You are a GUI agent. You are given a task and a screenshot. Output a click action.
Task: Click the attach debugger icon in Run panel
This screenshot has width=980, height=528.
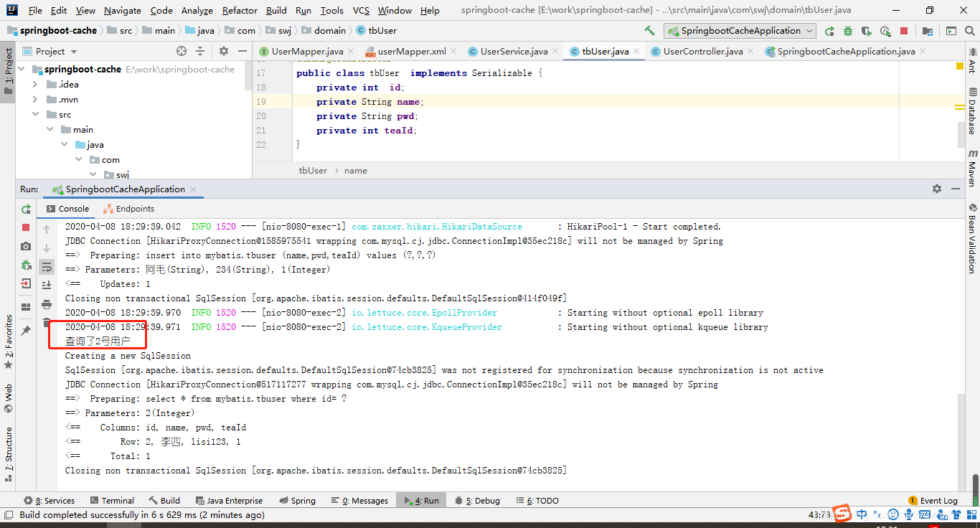[26, 265]
